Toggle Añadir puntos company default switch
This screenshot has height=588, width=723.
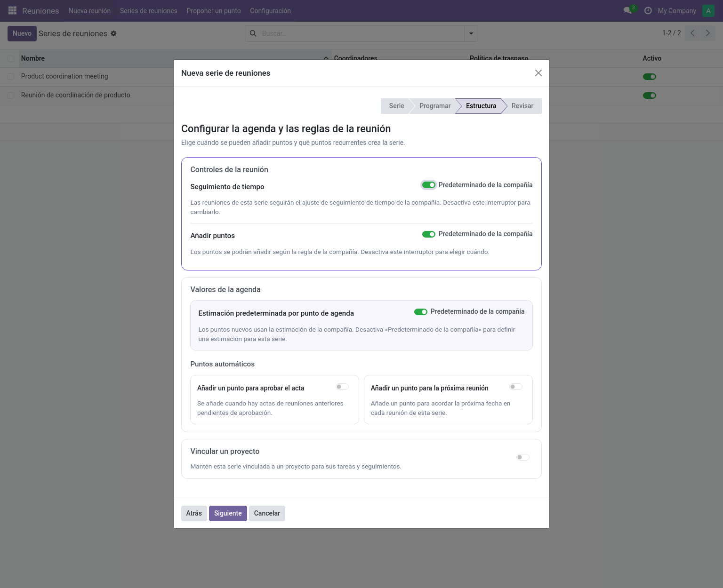tap(428, 234)
